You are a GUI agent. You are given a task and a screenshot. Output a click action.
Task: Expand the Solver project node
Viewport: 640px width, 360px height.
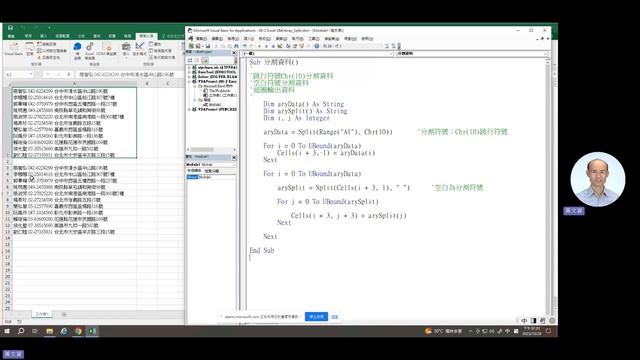(x=189, y=77)
